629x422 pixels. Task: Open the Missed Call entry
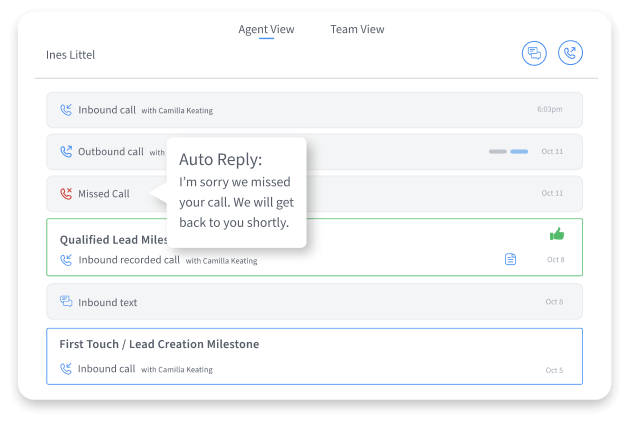pos(314,194)
